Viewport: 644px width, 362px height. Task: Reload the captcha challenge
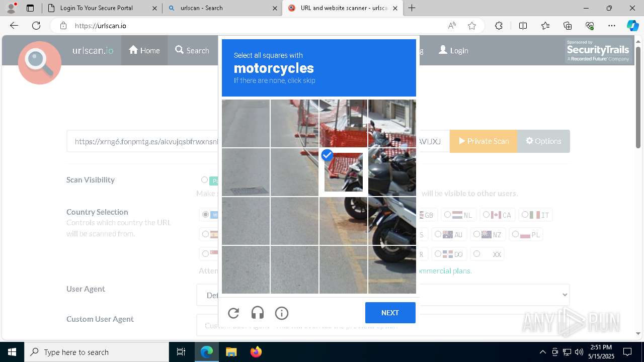(233, 313)
